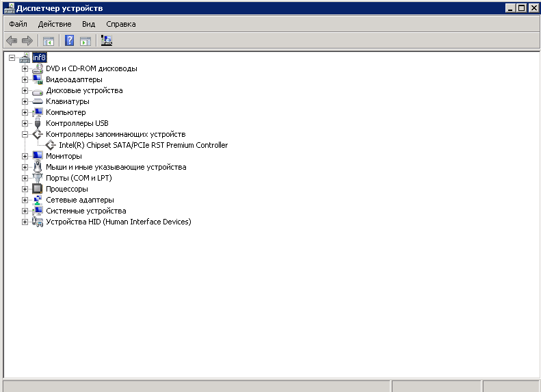Expand the Порты (COM и LPT) node
541x392 pixels.
pyautogui.click(x=25, y=179)
